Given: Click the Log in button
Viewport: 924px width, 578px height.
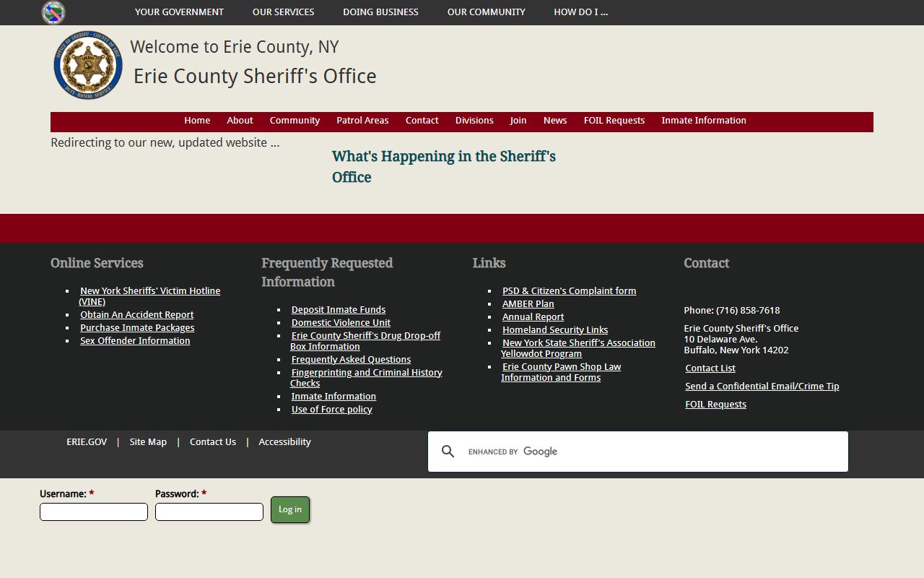Looking at the screenshot, I should click(290, 509).
